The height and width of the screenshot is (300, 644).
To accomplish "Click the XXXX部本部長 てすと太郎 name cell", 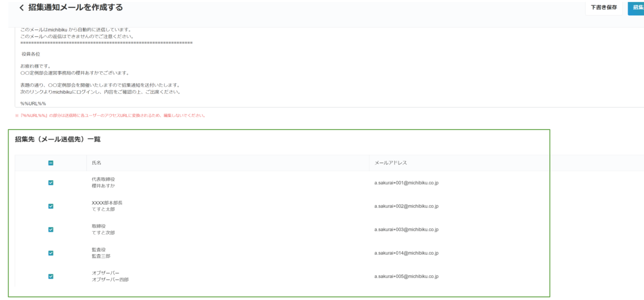I will [107, 206].
